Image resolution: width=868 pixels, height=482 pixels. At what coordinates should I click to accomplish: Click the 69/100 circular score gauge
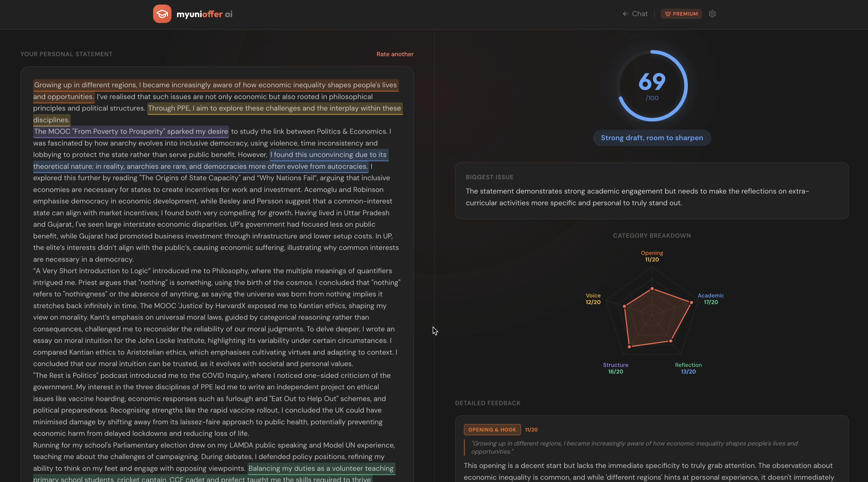tap(652, 86)
